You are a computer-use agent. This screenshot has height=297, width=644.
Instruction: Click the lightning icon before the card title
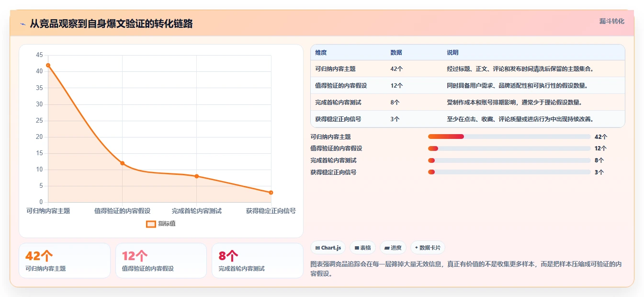[x=23, y=23]
